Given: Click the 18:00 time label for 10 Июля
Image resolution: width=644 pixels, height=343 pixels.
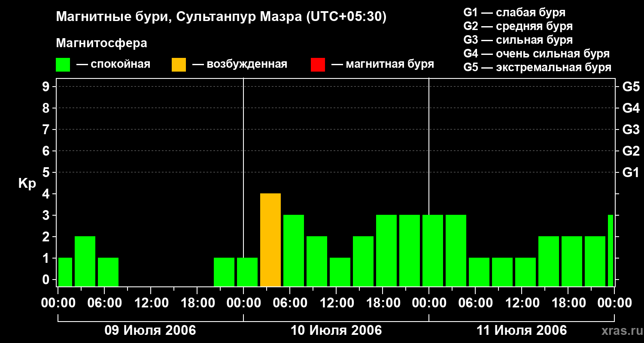Looking at the screenshot, I should click(383, 303).
